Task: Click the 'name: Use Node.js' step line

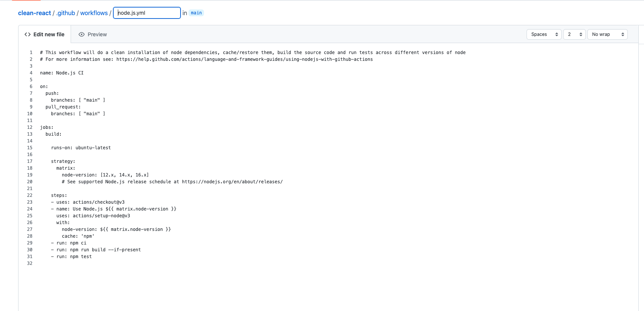Action: (x=114, y=209)
